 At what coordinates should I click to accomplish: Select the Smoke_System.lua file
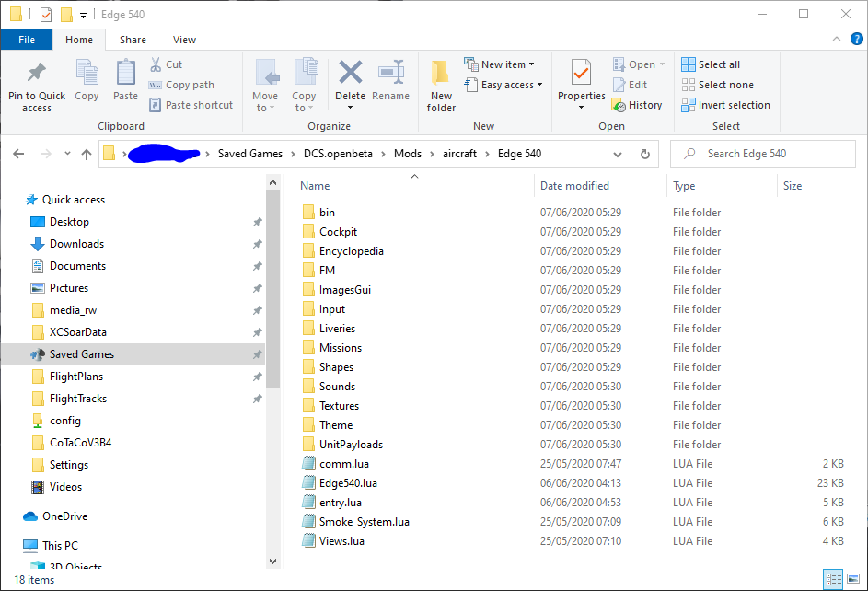click(365, 522)
